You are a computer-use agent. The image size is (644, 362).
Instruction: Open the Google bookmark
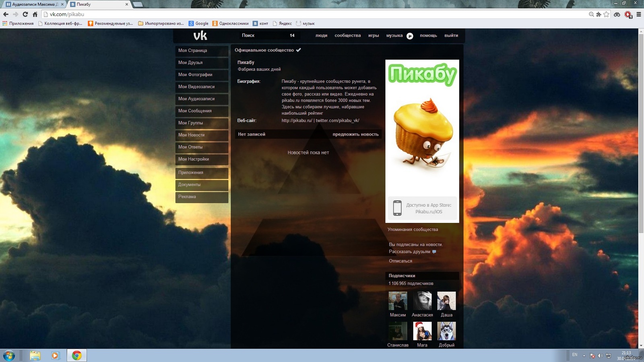coord(198,23)
